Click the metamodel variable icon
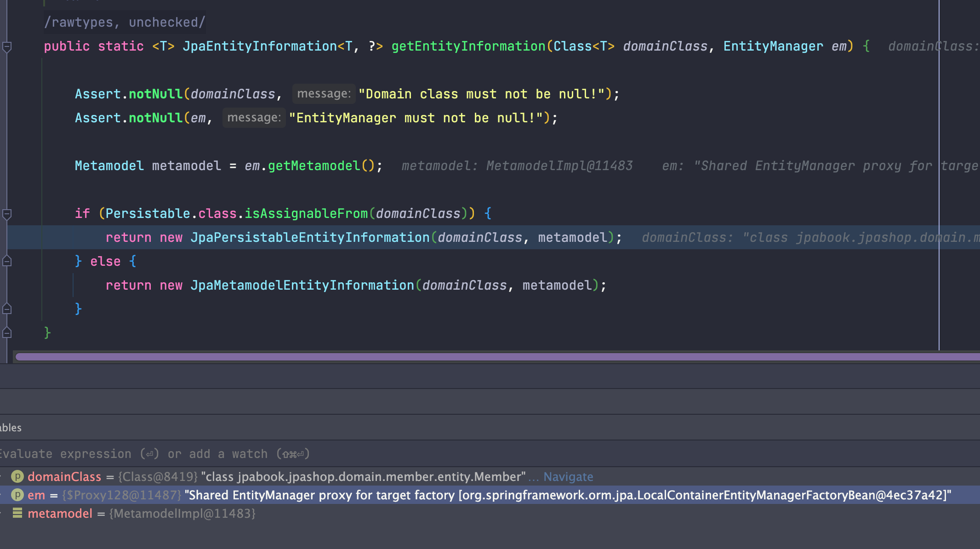Viewport: 980px width, 549px height. coord(17,513)
